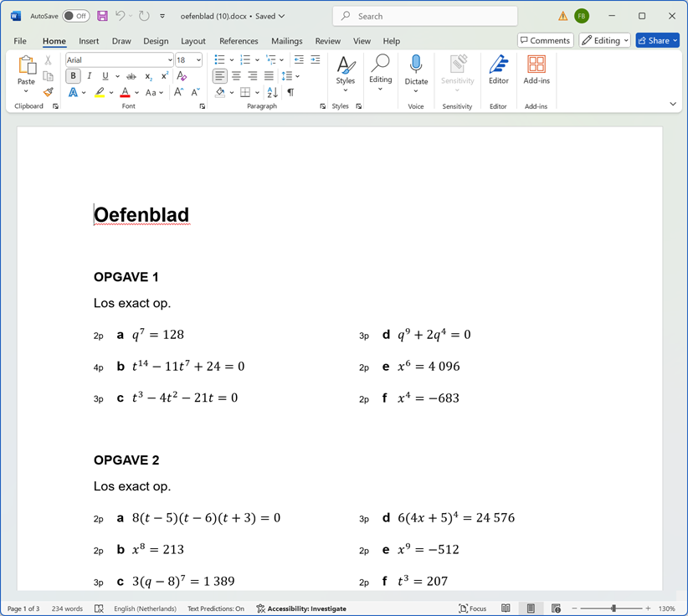The width and height of the screenshot is (688, 616).
Task: Click the Search box in the title bar
Action: pos(424,16)
